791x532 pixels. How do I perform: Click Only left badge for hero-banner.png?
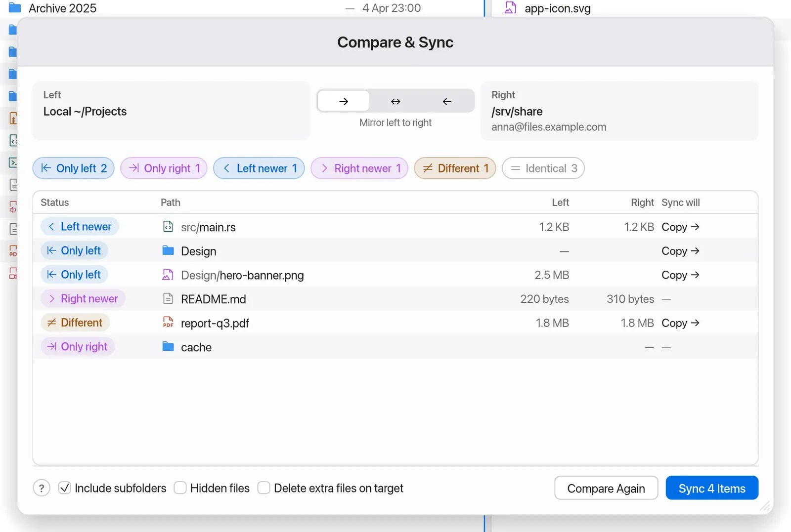(x=74, y=275)
